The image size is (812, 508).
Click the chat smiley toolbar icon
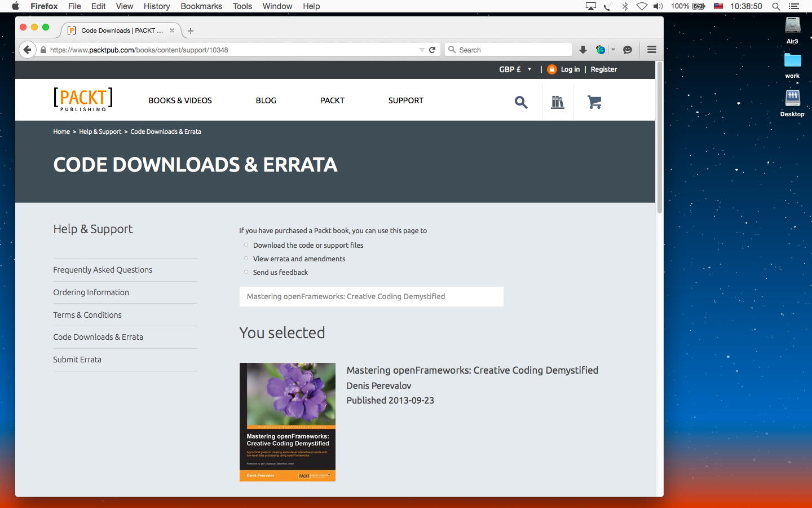[x=628, y=50]
